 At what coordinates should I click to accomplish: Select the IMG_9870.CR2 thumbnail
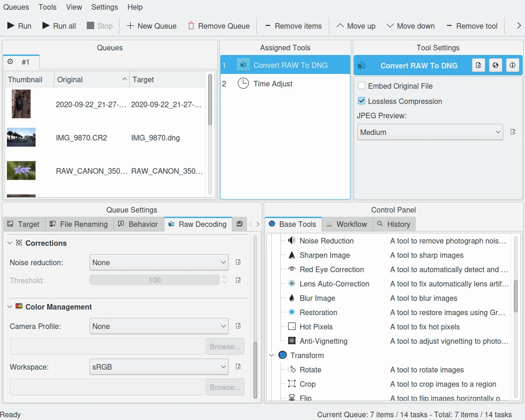[x=21, y=138]
